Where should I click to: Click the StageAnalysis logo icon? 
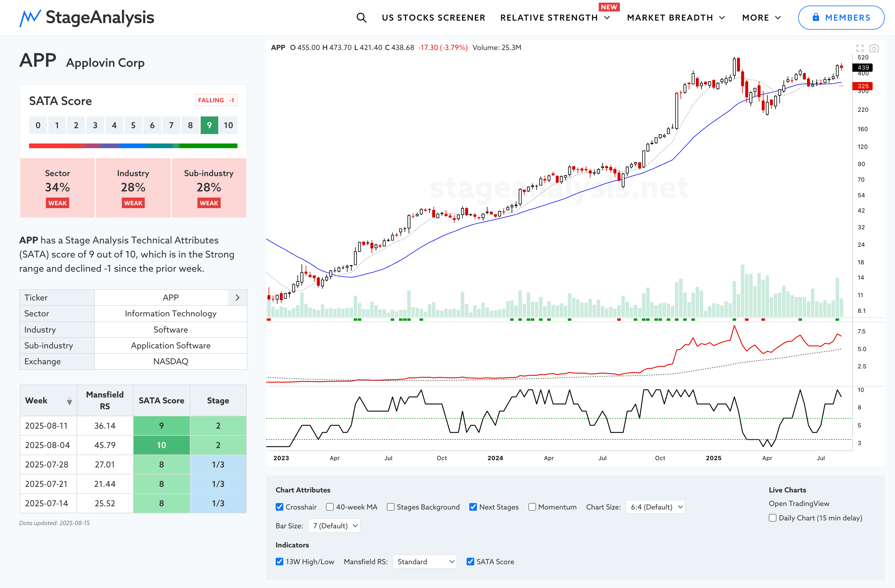30,18
